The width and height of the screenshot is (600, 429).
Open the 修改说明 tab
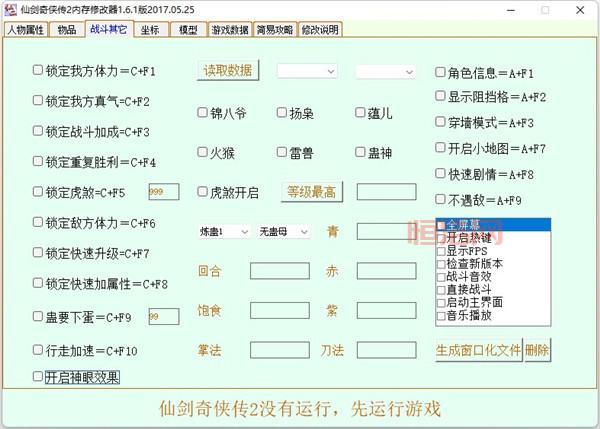click(320, 30)
